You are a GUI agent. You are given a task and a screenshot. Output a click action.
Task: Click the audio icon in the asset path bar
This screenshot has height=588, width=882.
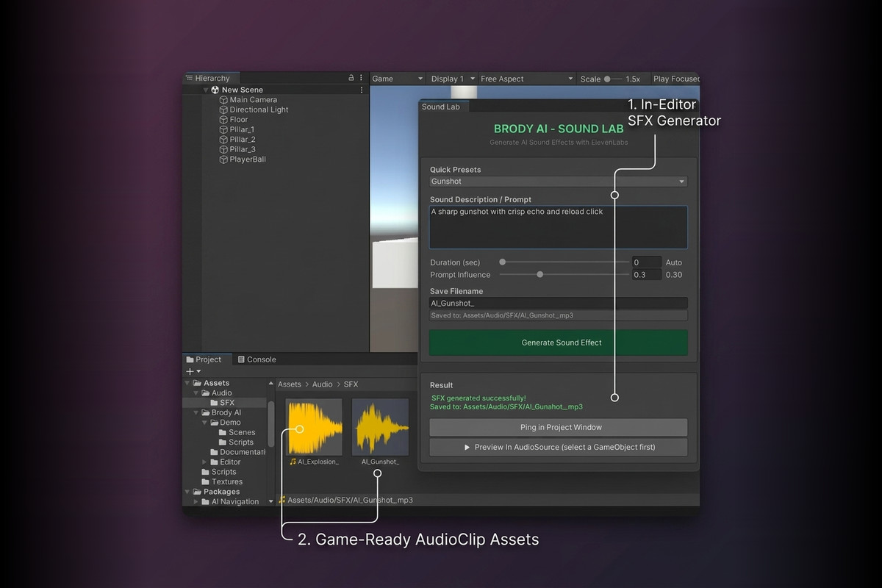282,500
